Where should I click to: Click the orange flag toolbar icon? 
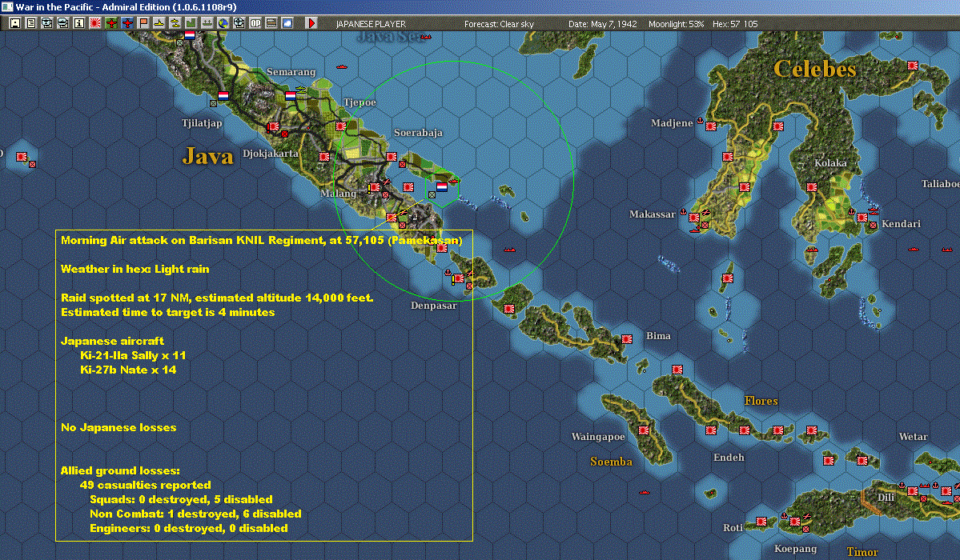pyautogui.click(x=143, y=22)
